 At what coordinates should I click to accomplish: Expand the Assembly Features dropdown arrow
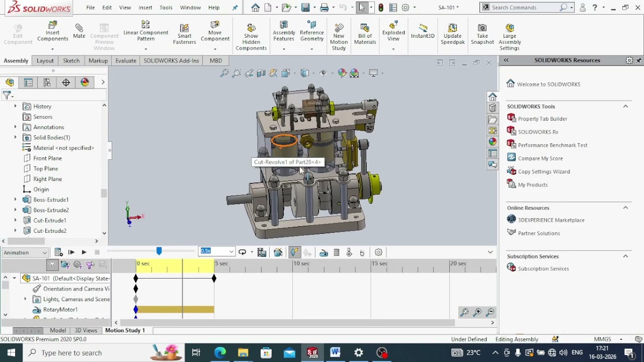click(284, 49)
